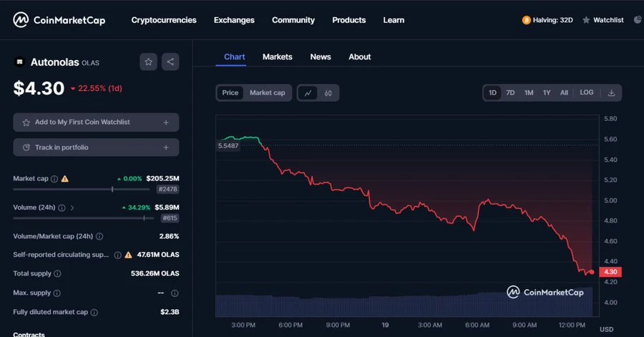644x337 pixels.
Task: Switch chart to Price view
Action: click(230, 93)
